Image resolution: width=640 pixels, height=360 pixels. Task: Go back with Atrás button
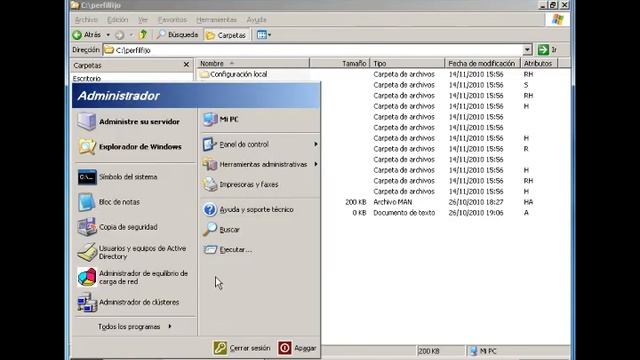(87, 35)
